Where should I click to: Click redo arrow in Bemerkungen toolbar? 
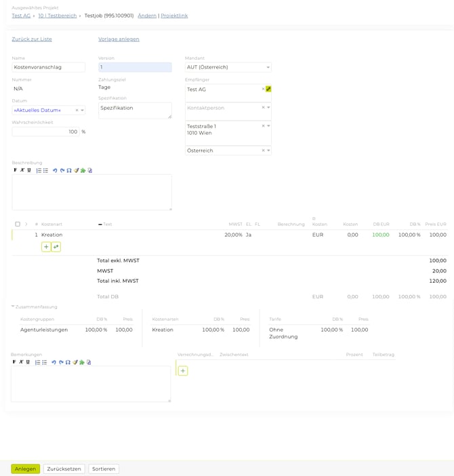point(61,362)
